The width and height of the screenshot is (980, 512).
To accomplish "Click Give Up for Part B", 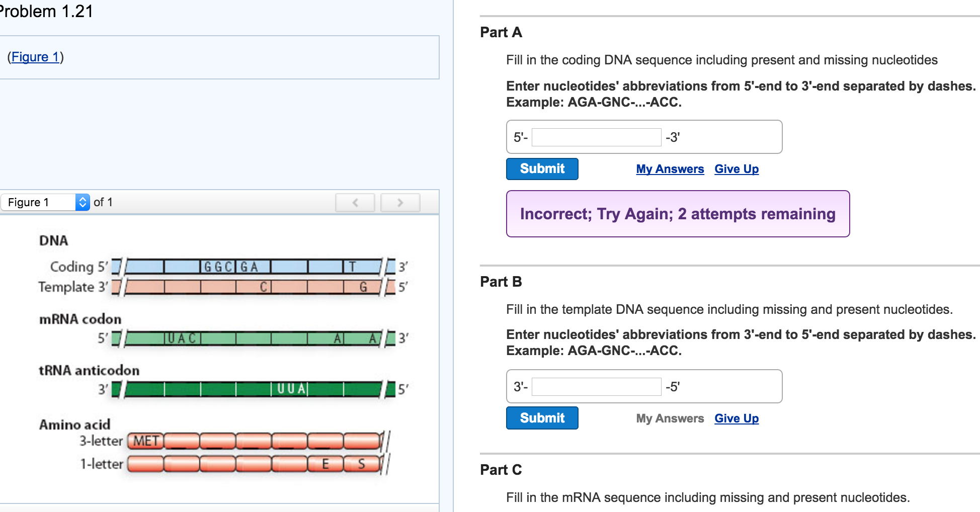I will (x=737, y=418).
